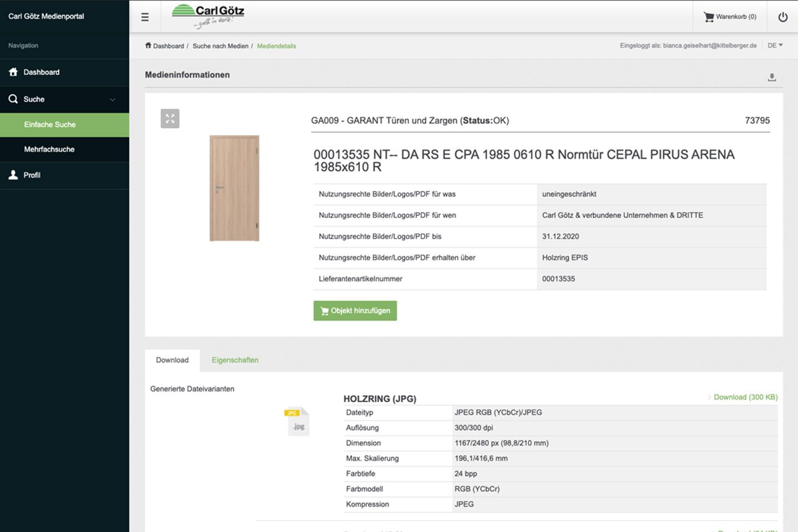Click the home icon in the breadcrumb

click(148, 45)
